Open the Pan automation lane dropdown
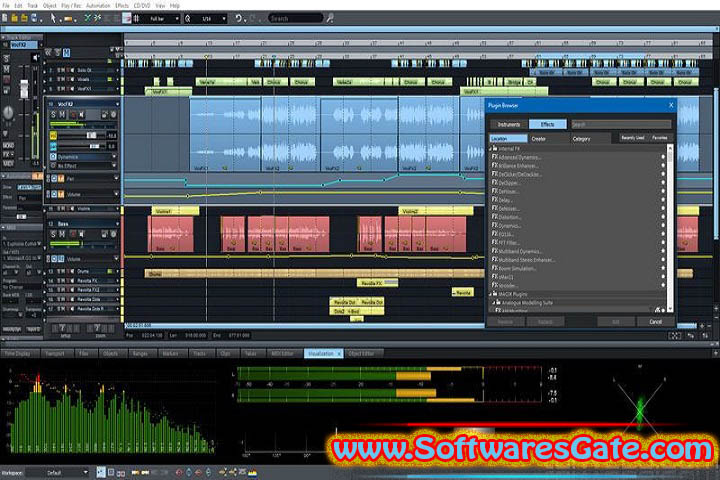This screenshot has height=480, width=720. pyautogui.click(x=116, y=178)
